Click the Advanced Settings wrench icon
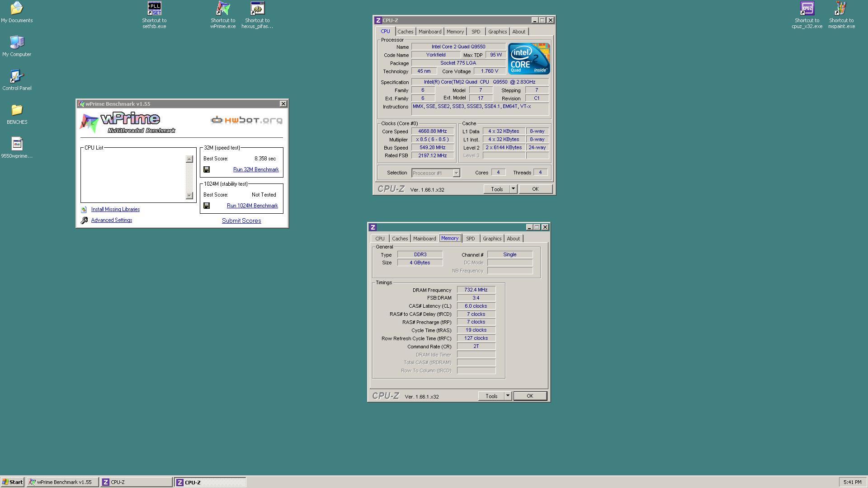 [x=84, y=221]
